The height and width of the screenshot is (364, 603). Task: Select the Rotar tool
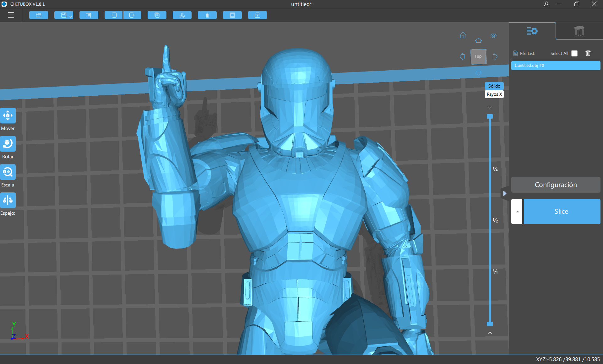[x=8, y=144]
